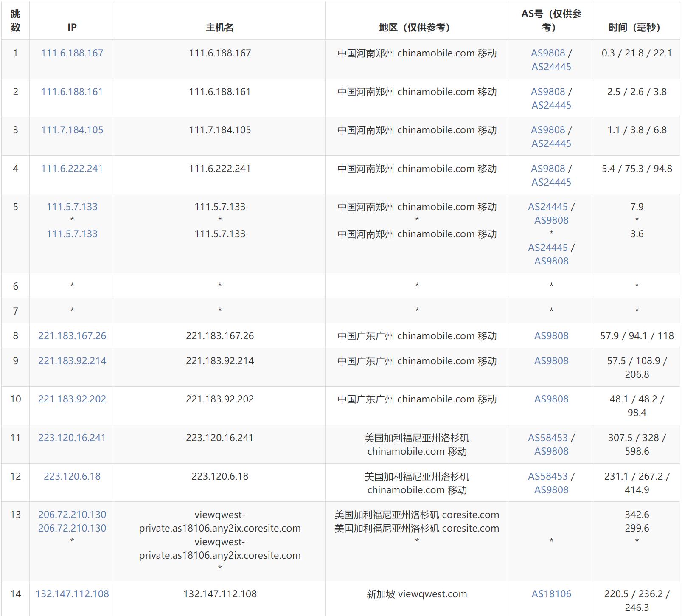682x616 pixels.
Task: Follow IP link 223.120.16.241
Action: tap(72, 438)
